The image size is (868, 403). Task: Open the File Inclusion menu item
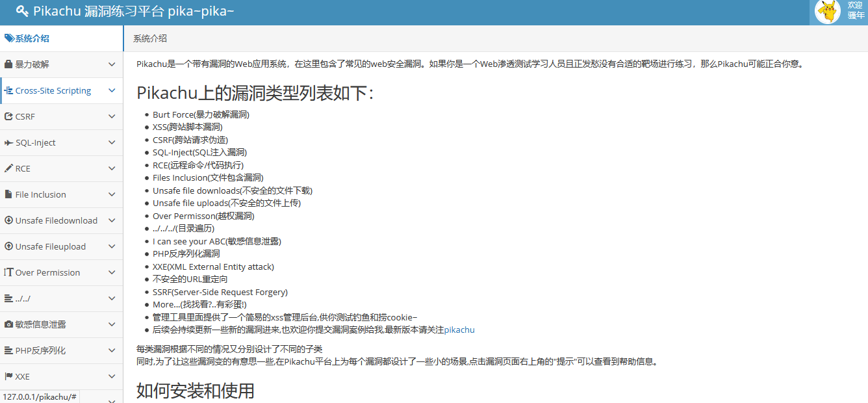[61, 194]
